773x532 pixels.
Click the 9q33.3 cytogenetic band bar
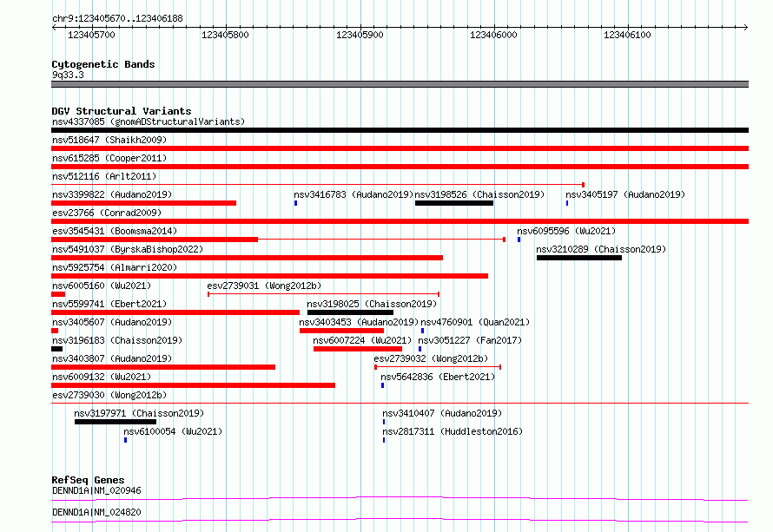pyautogui.click(x=400, y=84)
